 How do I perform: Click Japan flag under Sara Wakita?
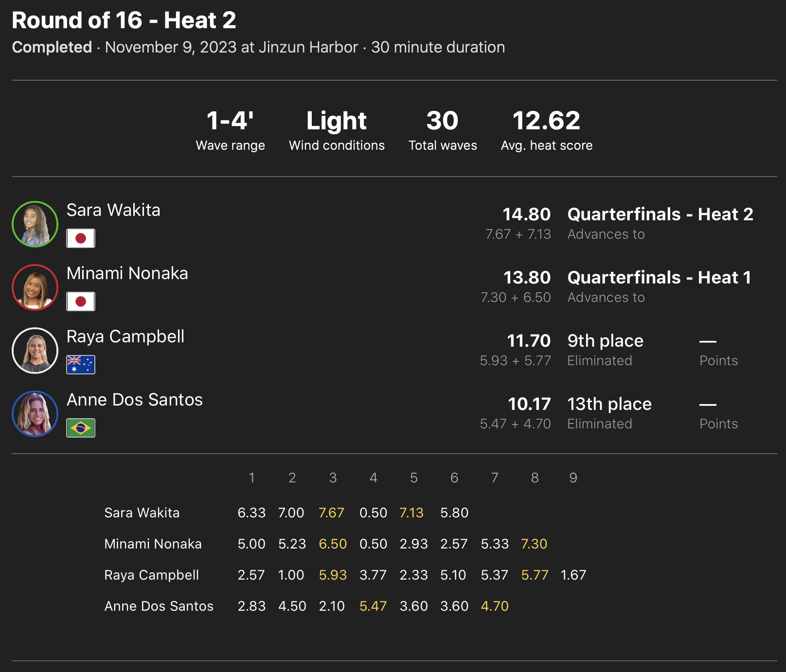coord(81,238)
